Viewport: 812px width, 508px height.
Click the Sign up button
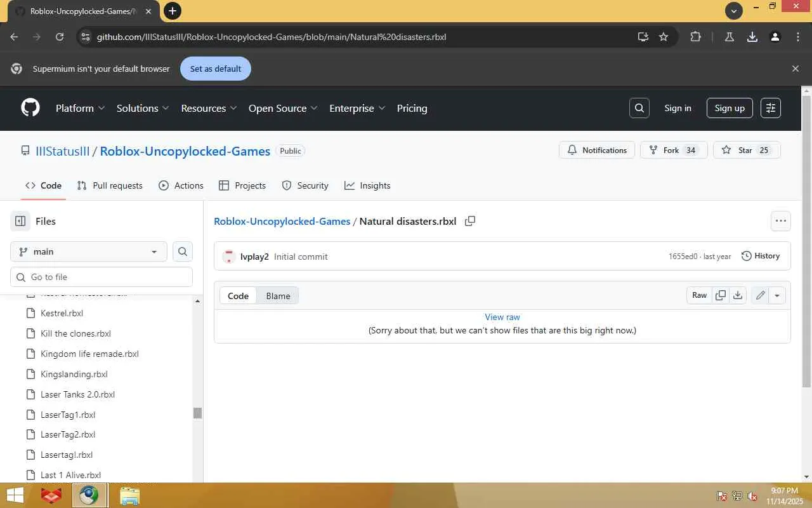730,108
